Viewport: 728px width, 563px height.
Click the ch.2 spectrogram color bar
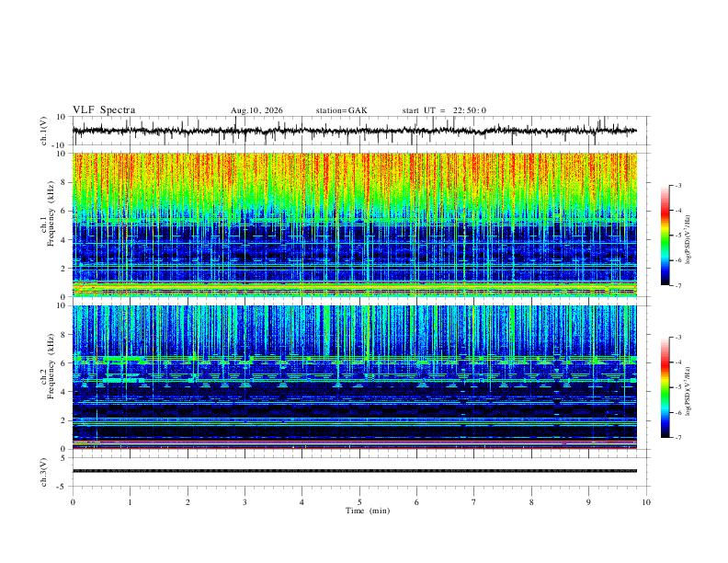pos(665,387)
